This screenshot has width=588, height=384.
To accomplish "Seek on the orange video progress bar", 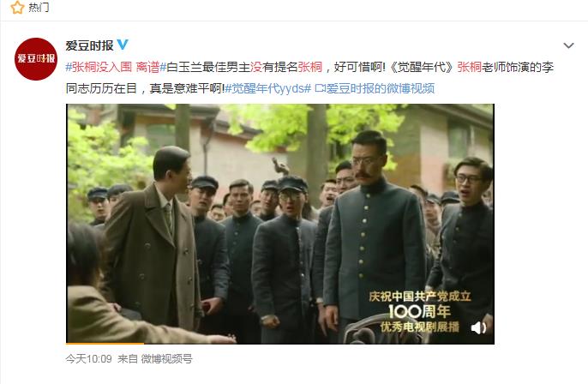I will 280,343.
